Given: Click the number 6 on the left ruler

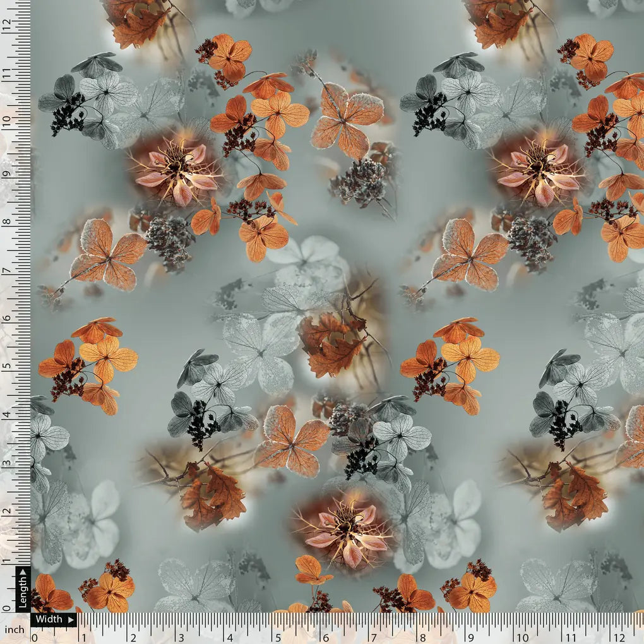Looking at the screenshot, I should [8, 318].
